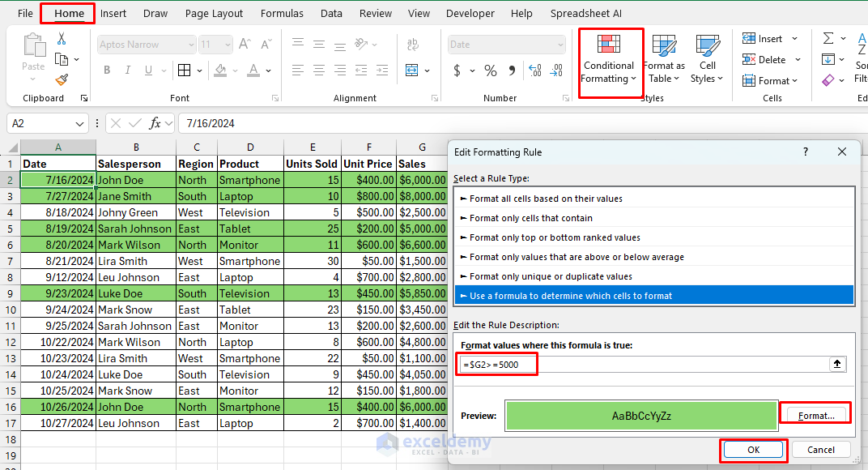868x470 pixels.
Task: Switch to the Formulas tab
Action: (282, 13)
